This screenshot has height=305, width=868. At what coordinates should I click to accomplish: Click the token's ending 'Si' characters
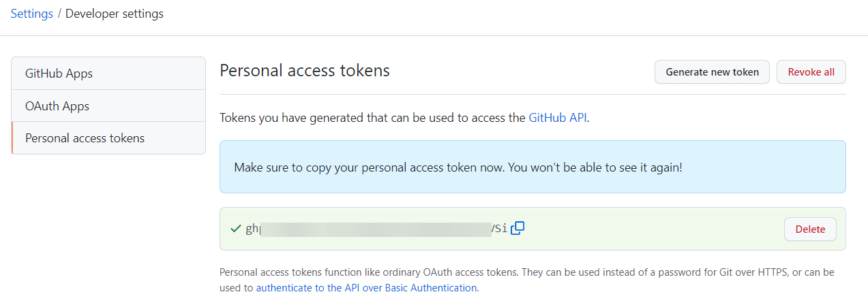tap(500, 229)
